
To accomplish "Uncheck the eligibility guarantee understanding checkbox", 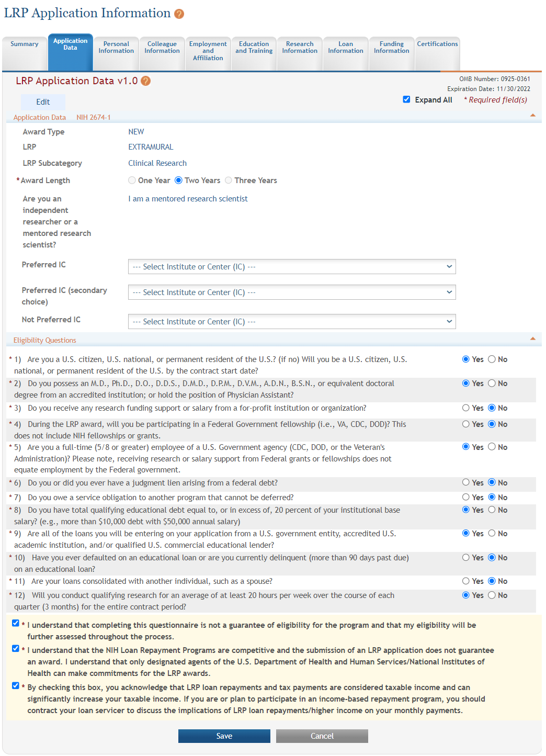I will 15,623.
